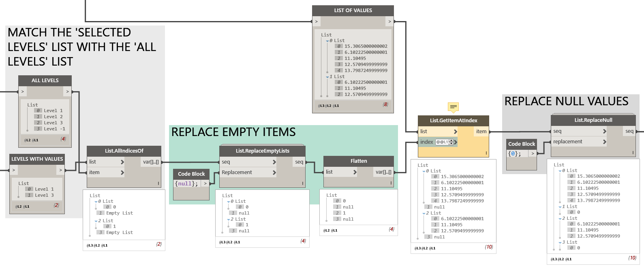Click ALL LEVELS input port arrow
Screen dimensions: 644x268
pyautogui.click(x=23, y=91)
